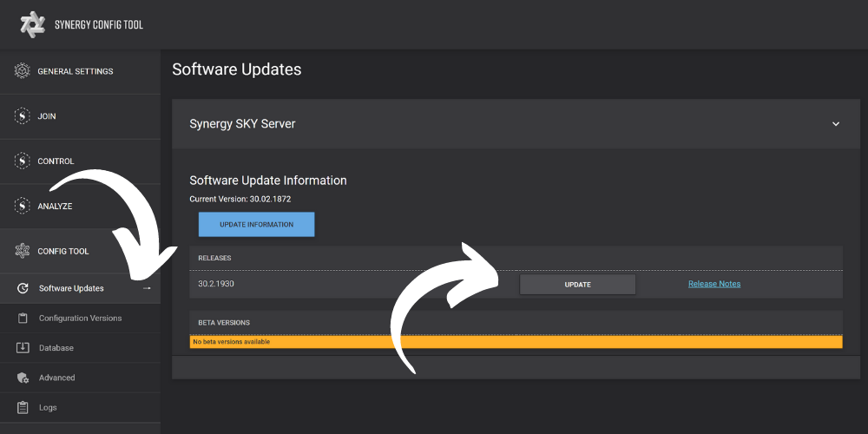Click the Database download icon

point(23,348)
